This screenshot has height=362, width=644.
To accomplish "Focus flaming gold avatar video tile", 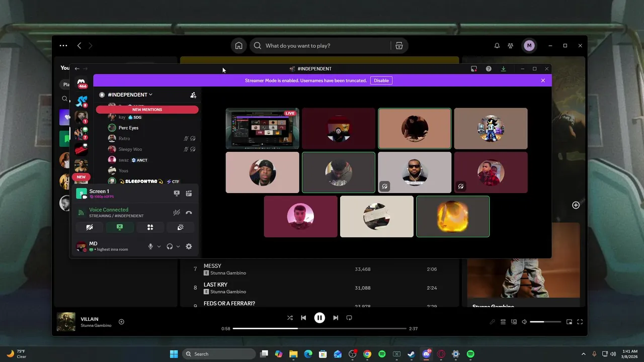I will click(x=453, y=216).
